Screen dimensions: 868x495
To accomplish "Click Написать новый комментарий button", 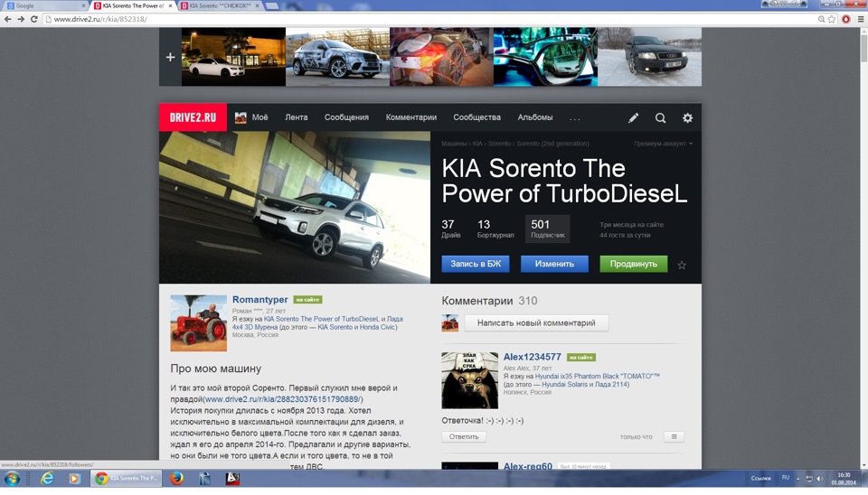I will click(536, 323).
